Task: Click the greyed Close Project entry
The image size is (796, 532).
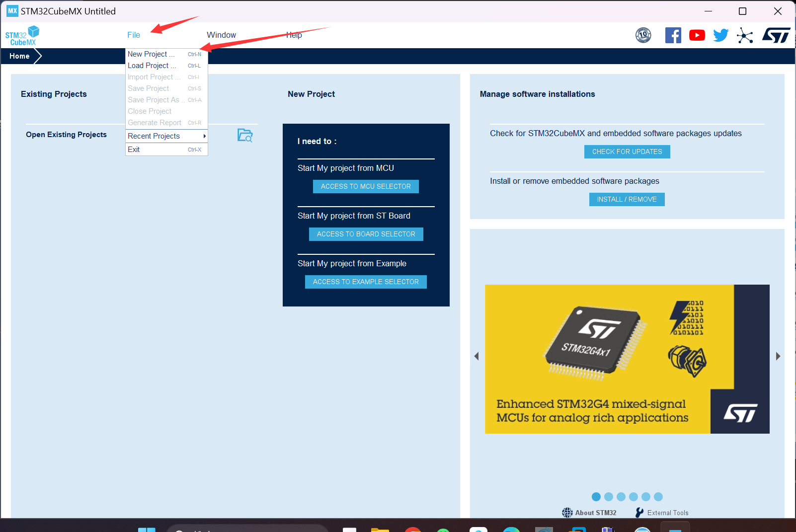Action: coord(166,111)
